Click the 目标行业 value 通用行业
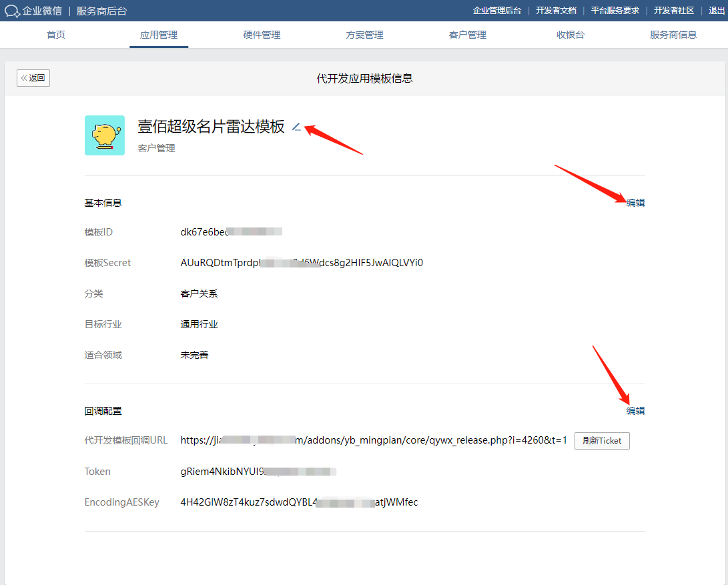 tap(199, 325)
